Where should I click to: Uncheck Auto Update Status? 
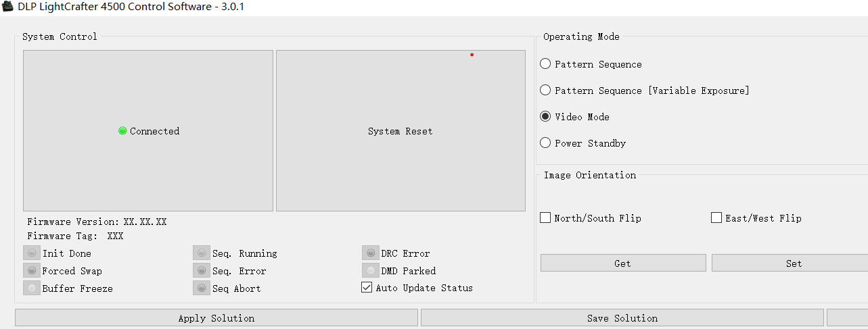367,288
